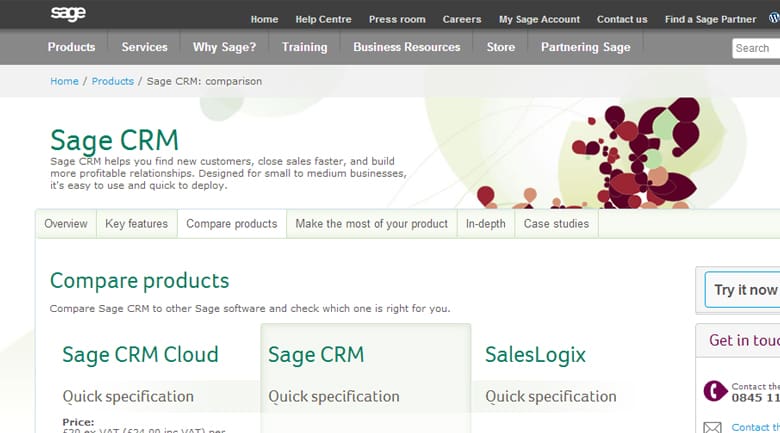Viewport: 780px width, 433px height.
Task: Open Partnering Sage menu
Action: pyautogui.click(x=585, y=47)
